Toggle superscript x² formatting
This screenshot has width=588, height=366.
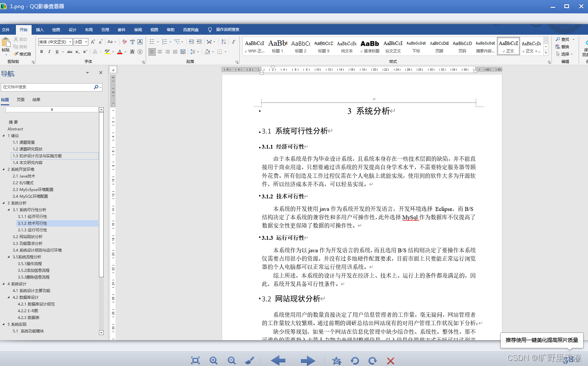tap(85, 52)
